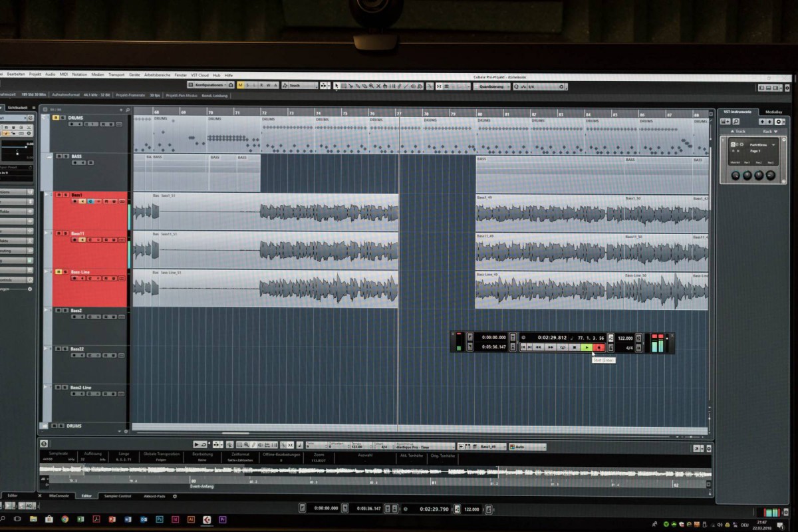The image size is (798, 532).
Task: Open the MixConsole lower zone tab
Action: (x=59, y=495)
